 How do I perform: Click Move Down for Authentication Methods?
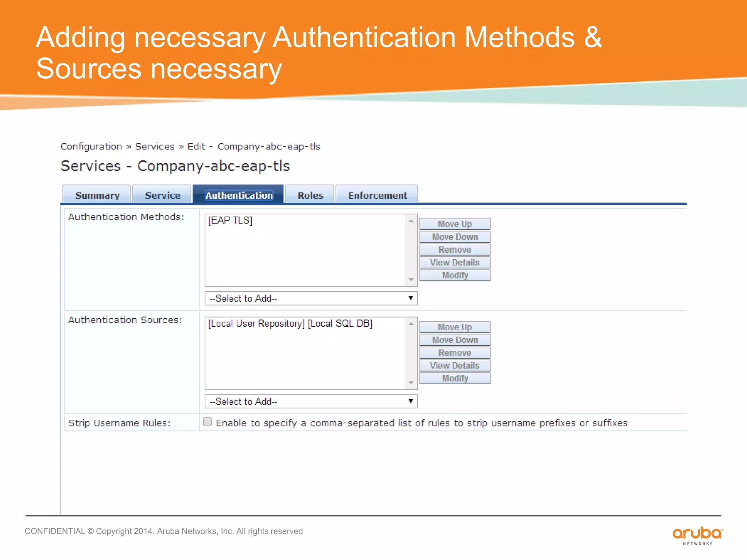click(455, 237)
